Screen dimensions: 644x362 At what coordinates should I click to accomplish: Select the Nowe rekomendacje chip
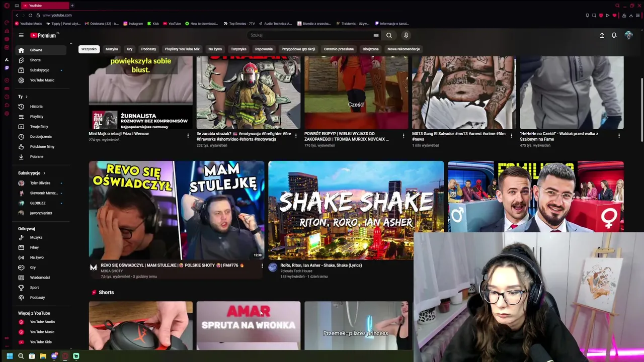404,49
